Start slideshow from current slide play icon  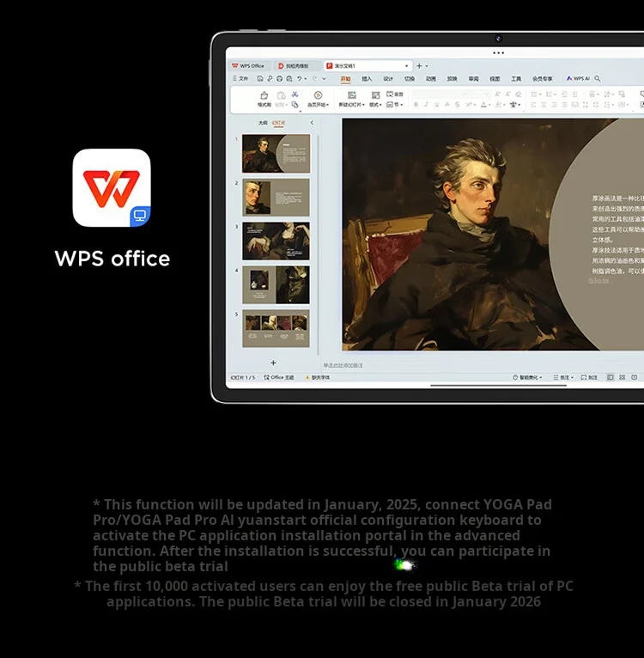coord(318,95)
